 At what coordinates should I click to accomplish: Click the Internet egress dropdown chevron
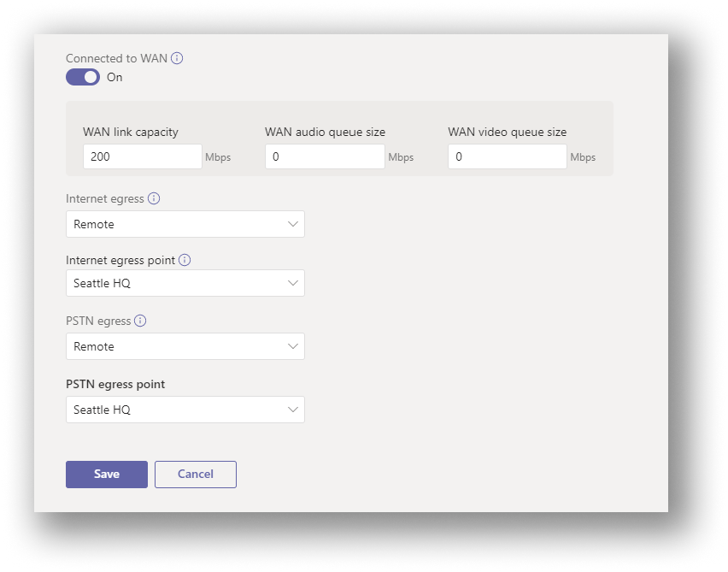(x=295, y=224)
